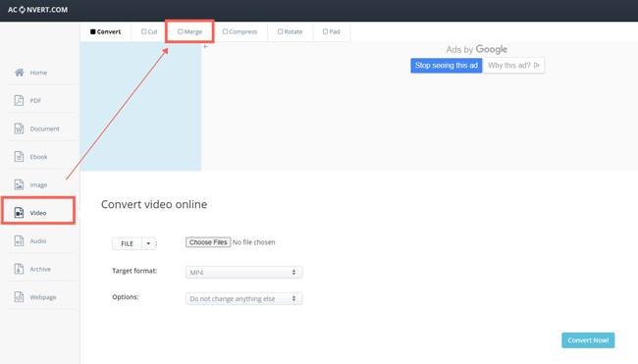This screenshot has height=364, width=638.
Task: Click the Home sidebar icon
Action: point(19,73)
